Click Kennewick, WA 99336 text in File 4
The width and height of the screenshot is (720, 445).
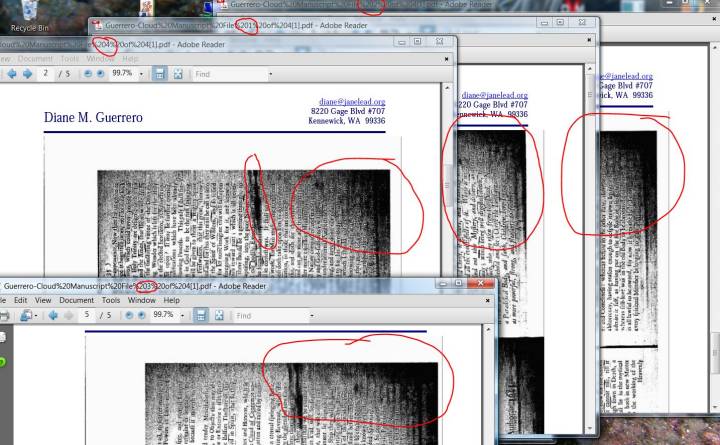[347, 121]
